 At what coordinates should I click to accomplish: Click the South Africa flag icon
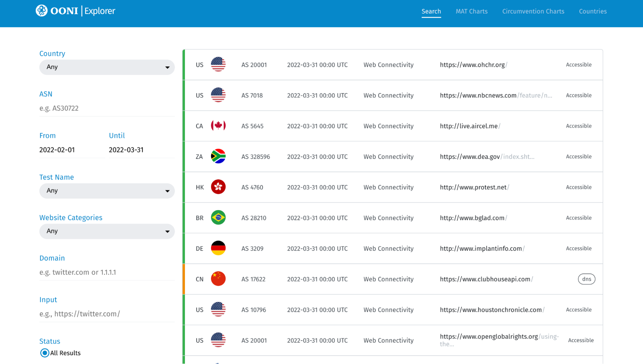tap(218, 156)
